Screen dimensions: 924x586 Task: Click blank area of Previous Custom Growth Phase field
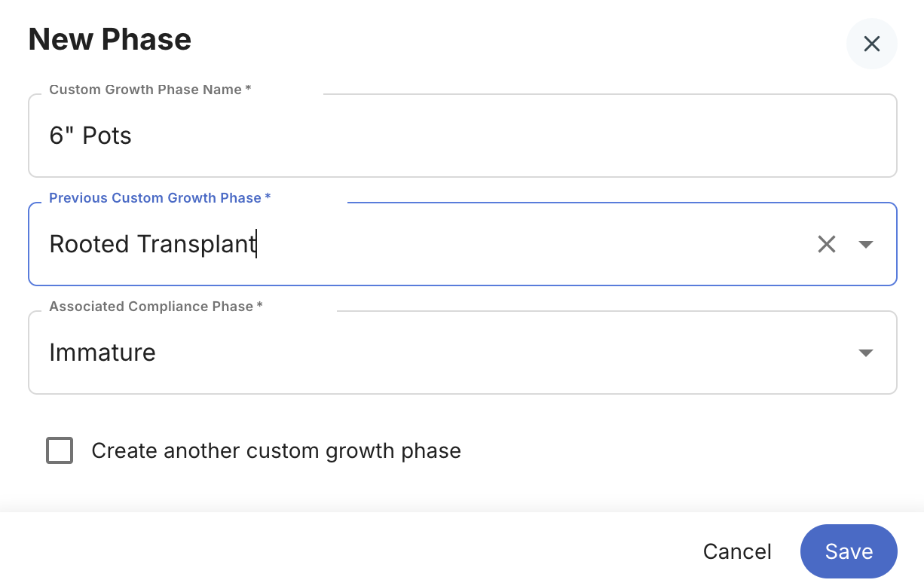(x=528, y=244)
